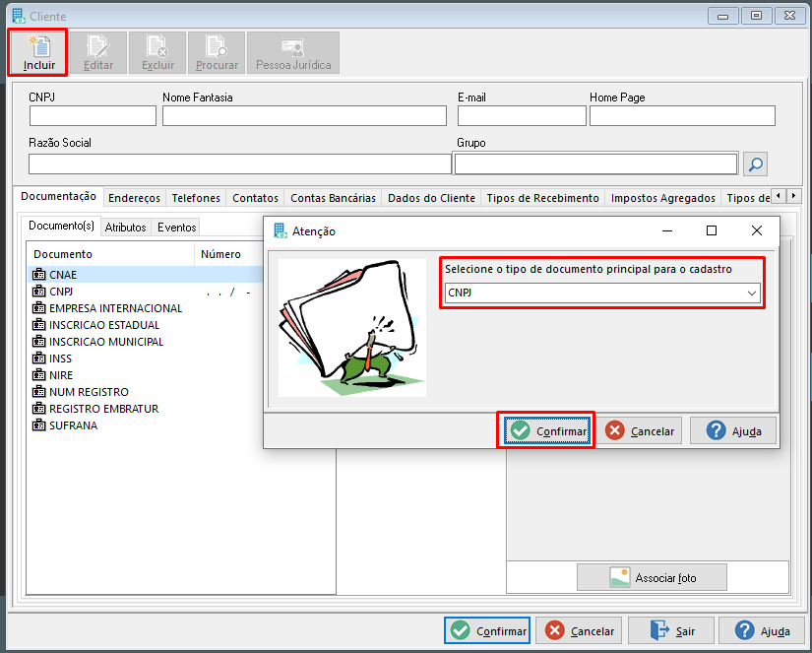Switch to the Impostos Agregados tab

coord(662,198)
